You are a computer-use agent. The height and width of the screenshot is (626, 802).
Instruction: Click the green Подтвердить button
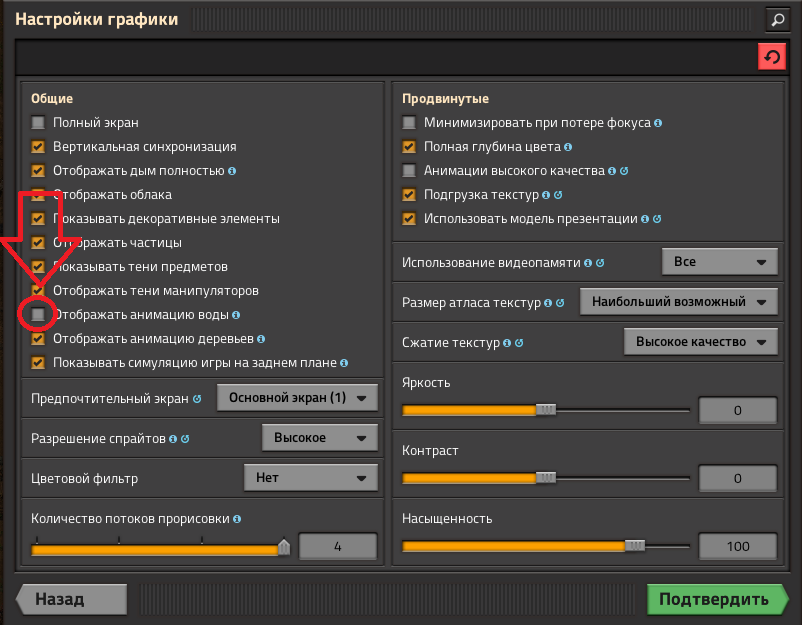[712, 600]
